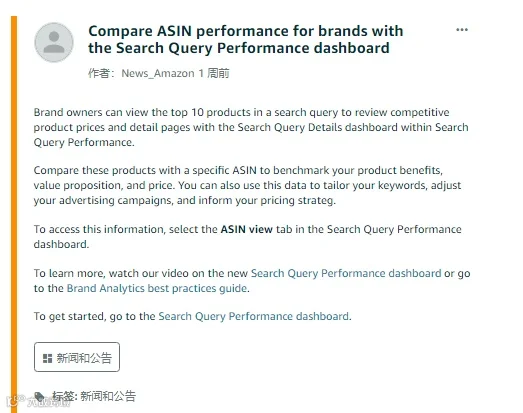This screenshot has height=413, width=523.
Task: Click the orange highlight bar on left
Action: (x=14, y=214)
